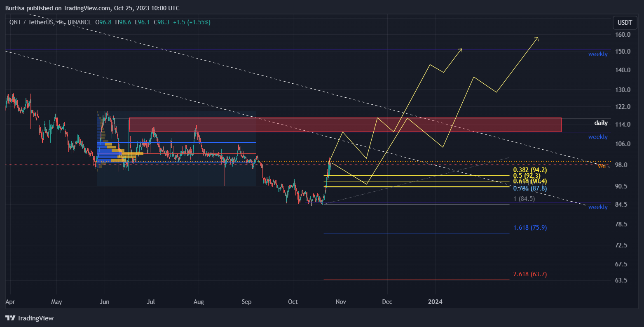Click the weekly label under the daily label
This screenshot has width=644, height=327.
coord(598,137)
